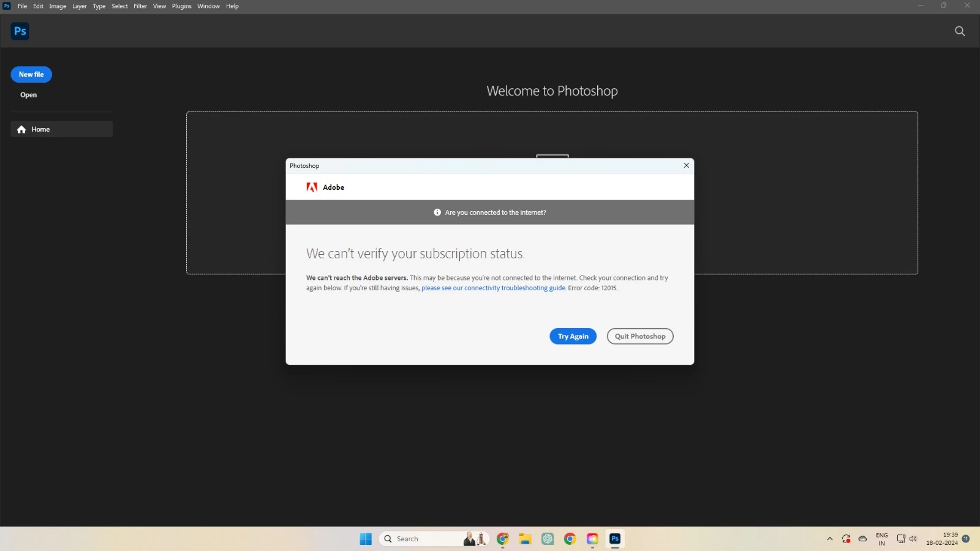This screenshot has height=551, width=980.
Task: Open the Filter menu
Action: tap(140, 6)
